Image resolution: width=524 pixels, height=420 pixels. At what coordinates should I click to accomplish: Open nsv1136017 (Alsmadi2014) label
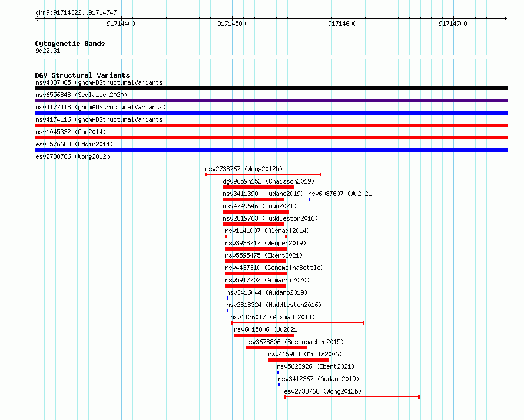tap(273, 317)
